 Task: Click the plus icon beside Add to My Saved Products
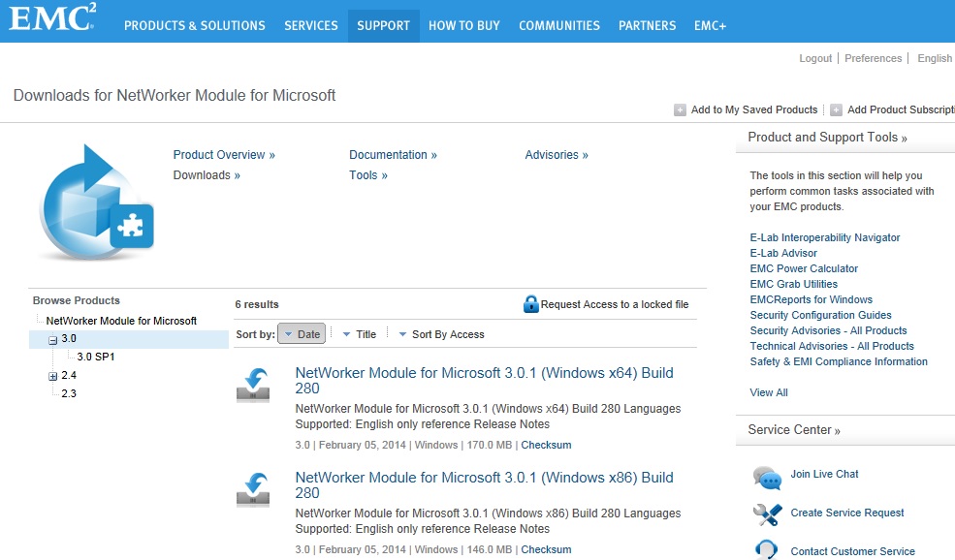pos(680,110)
